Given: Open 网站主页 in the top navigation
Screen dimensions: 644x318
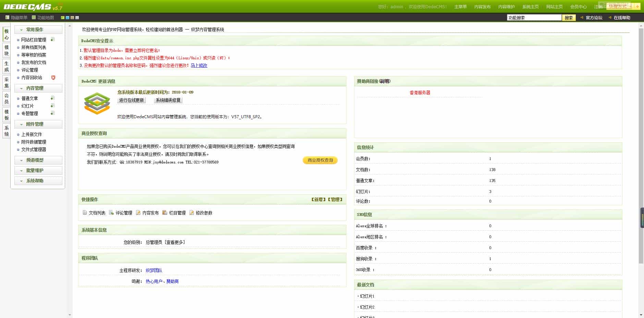Looking at the screenshot, I should coord(554,7).
